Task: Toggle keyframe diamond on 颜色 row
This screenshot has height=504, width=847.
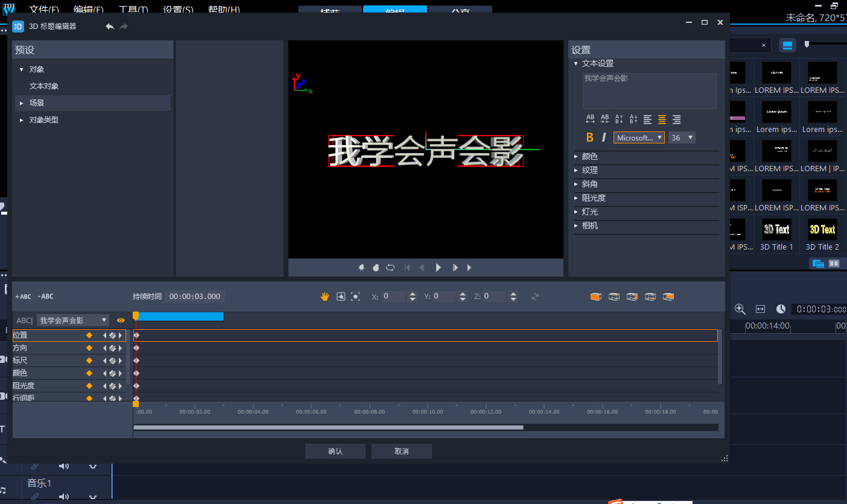Action: (89, 373)
